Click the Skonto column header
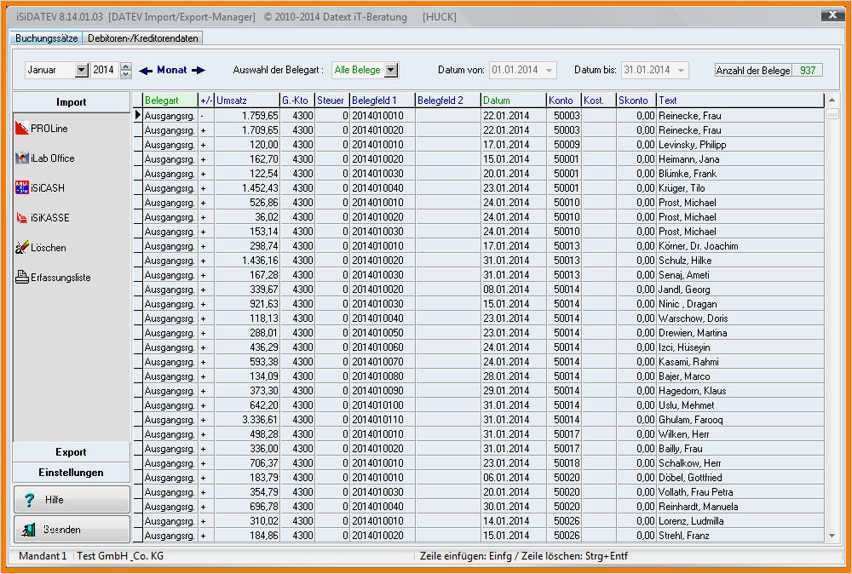This screenshot has width=852, height=574. [636, 100]
